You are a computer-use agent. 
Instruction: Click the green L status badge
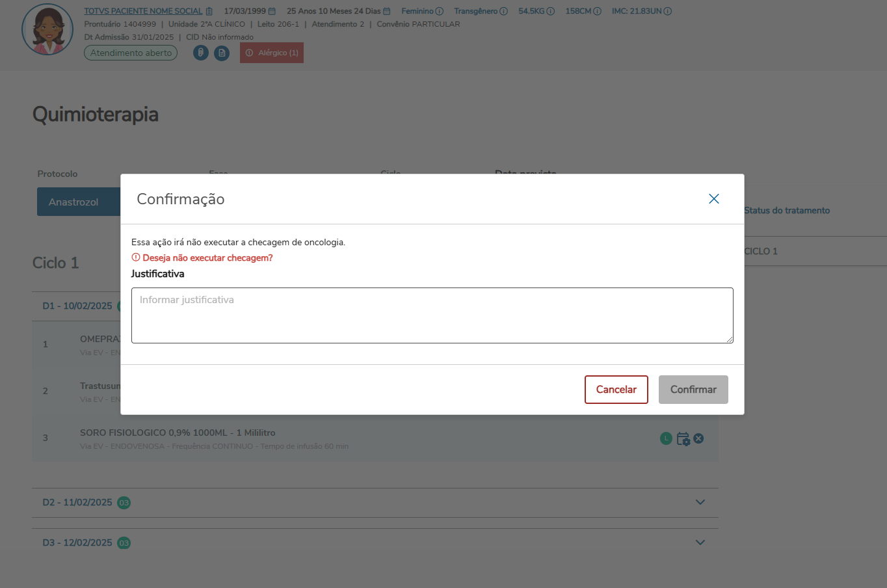click(666, 438)
